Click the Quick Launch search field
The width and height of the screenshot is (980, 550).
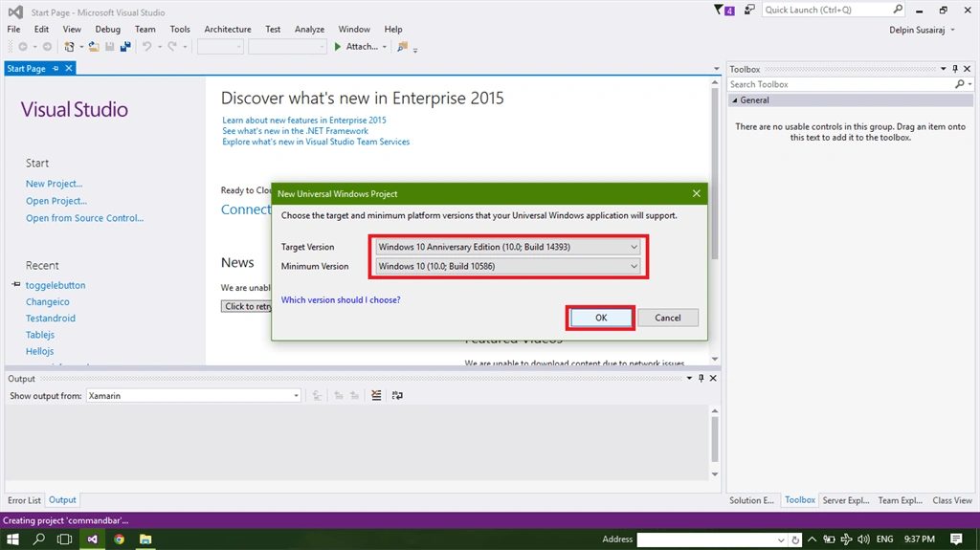coord(826,10)
